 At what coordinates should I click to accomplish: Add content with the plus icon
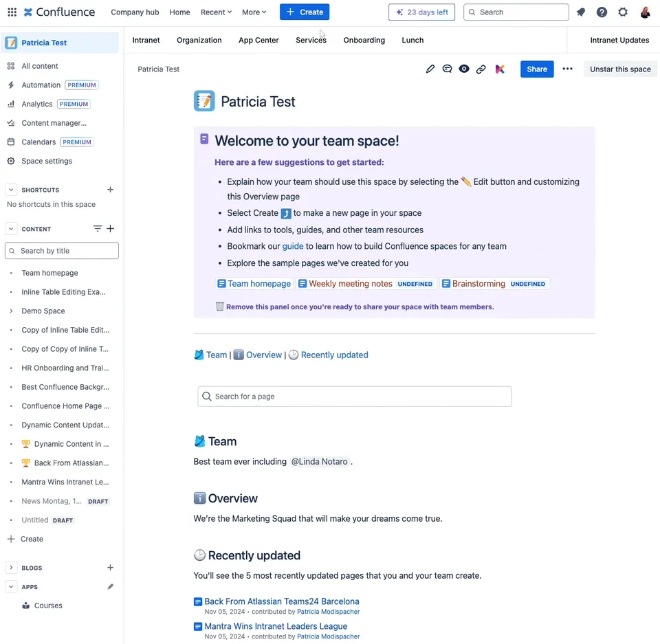click(x=110, y=229)
